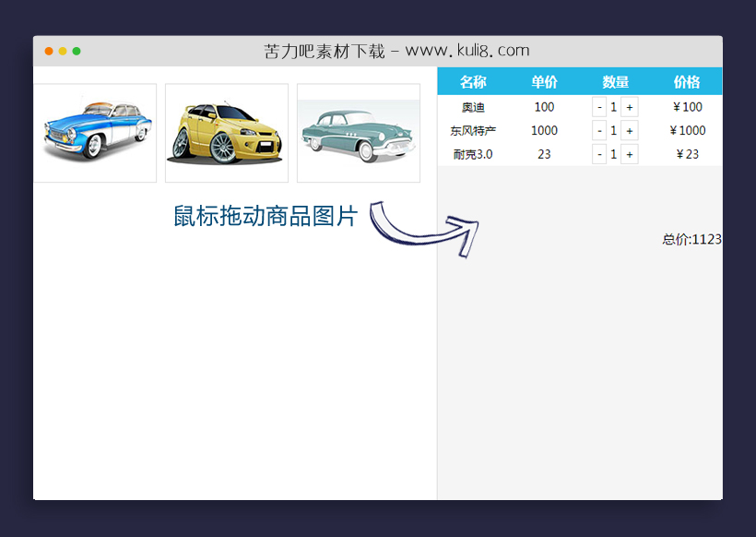The width and height of the screenshot is (756, 537).
Task: Click the ¥1000 price cell
Action: click(686, 130)
